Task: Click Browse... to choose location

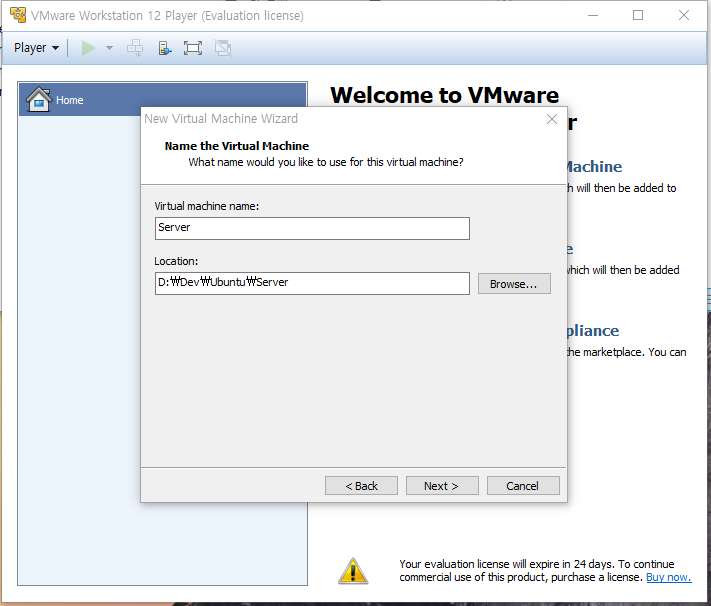Action: 514,283
